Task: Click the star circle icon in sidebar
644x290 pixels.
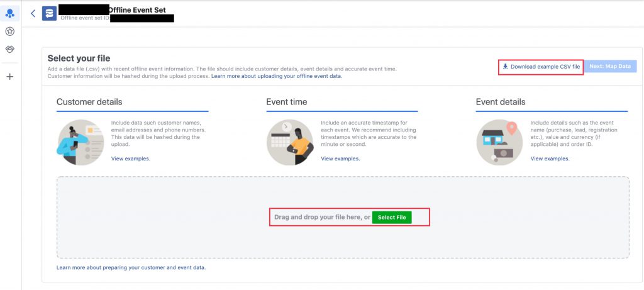Action: [x=9, y=31]
